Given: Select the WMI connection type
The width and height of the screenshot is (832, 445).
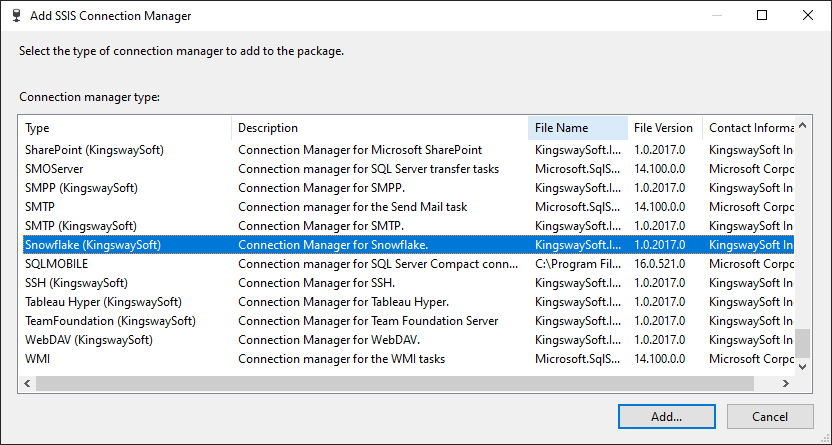Looking at the screenshot, I should [x=409, y=359].
